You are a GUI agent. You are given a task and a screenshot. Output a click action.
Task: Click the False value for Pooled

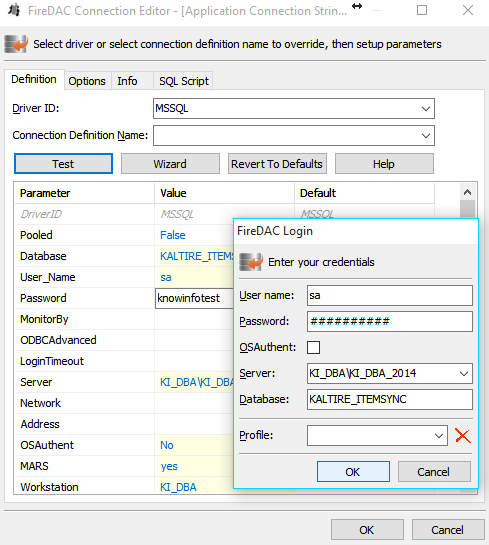point(173,235)
